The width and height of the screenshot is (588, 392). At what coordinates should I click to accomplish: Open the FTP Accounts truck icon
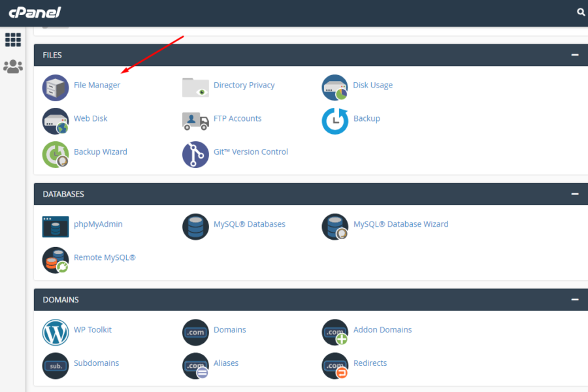click(195, 121)
